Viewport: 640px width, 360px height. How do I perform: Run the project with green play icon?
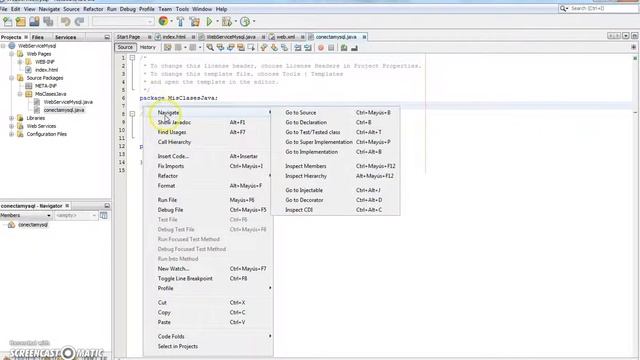(x=209, y=22)
